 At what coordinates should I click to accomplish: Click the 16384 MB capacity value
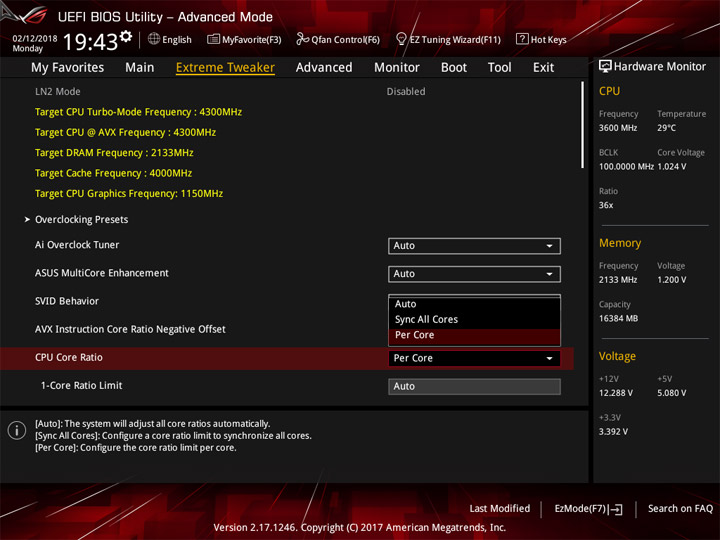(618, 319)
